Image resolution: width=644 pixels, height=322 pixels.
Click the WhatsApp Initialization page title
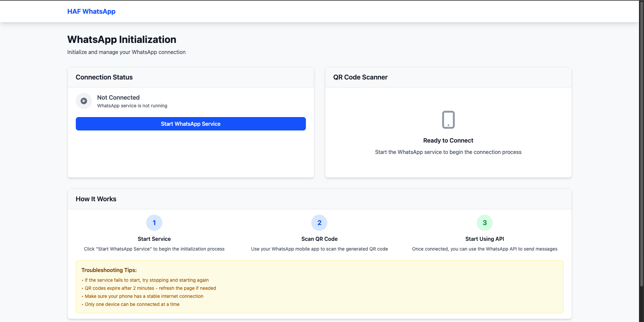pos(122,40)
